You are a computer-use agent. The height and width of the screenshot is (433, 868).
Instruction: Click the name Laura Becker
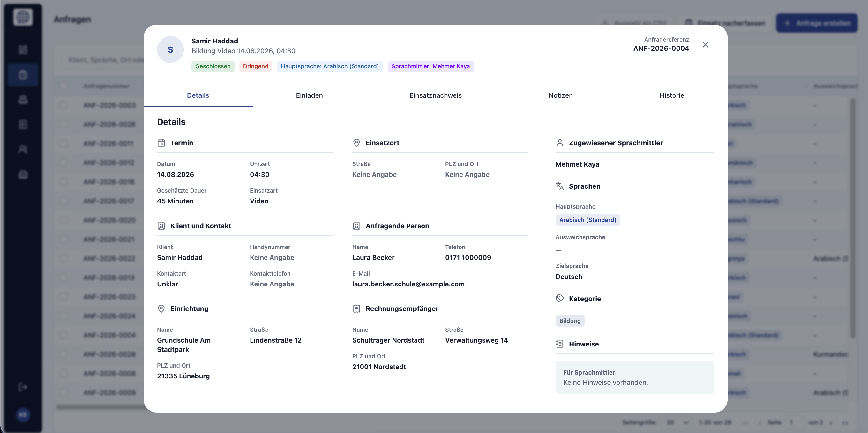(x=373, y=258)
